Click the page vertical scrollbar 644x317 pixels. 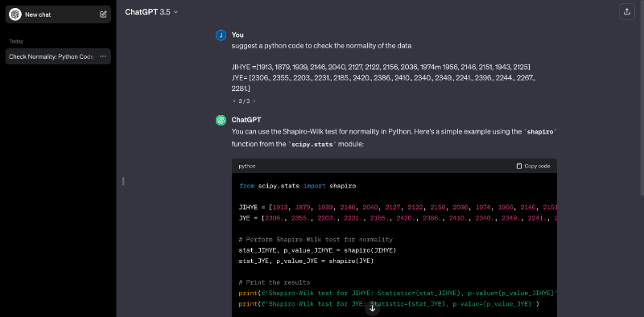coord(642,97)
